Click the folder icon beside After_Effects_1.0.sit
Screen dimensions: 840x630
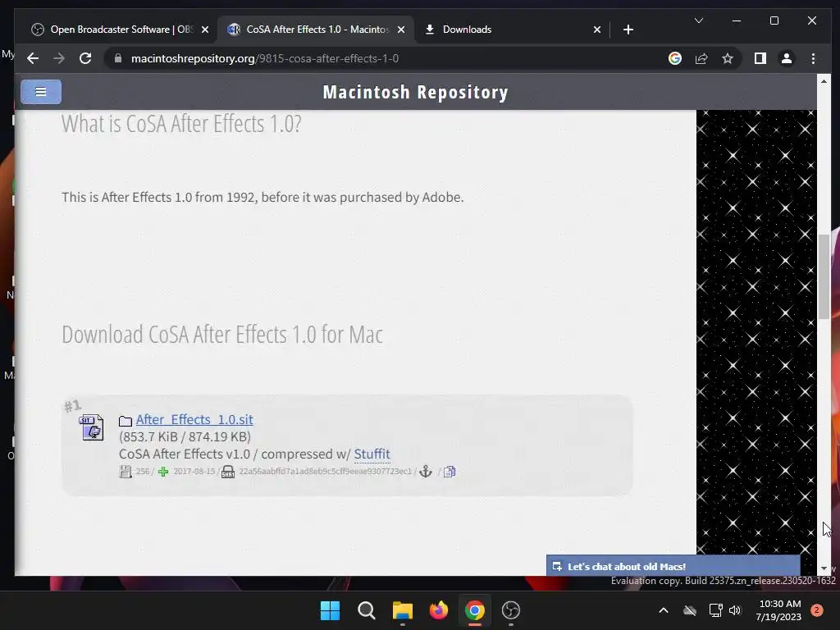126,421
